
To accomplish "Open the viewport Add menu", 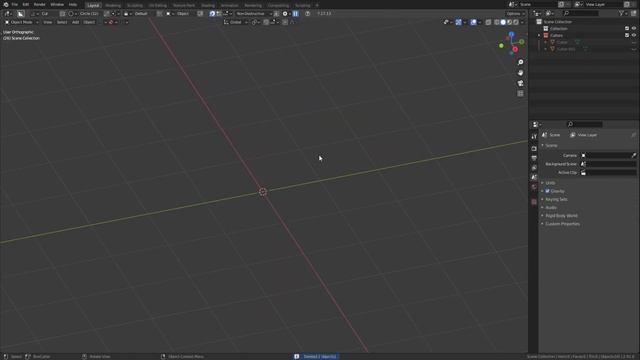I will coord(76,22).
